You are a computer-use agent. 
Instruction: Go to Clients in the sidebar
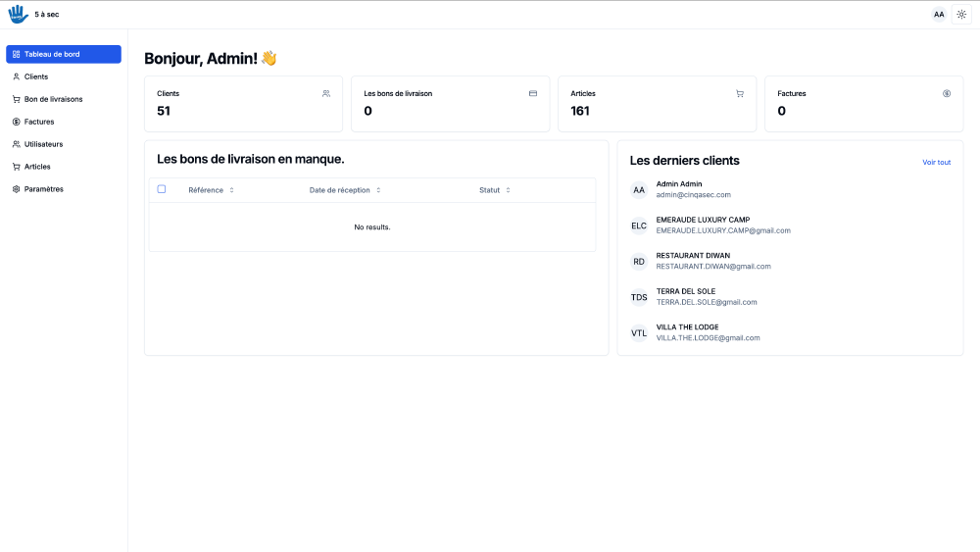(36, 76)
